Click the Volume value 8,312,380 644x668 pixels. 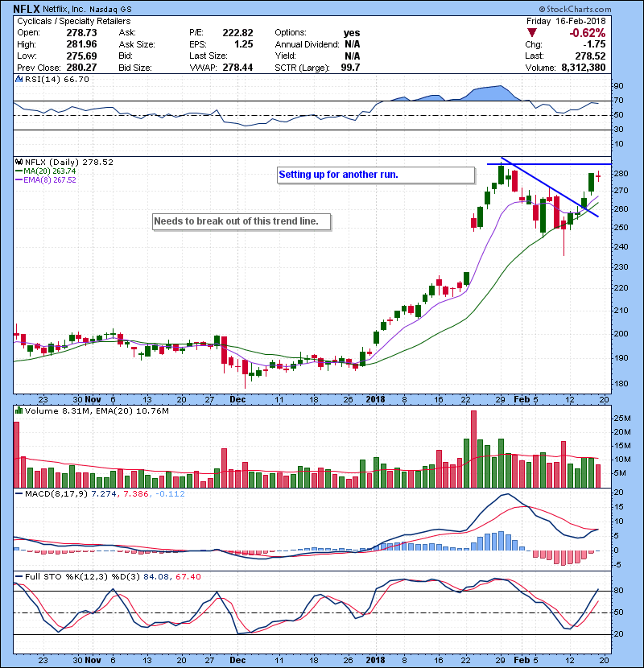(x=583, y=68)
